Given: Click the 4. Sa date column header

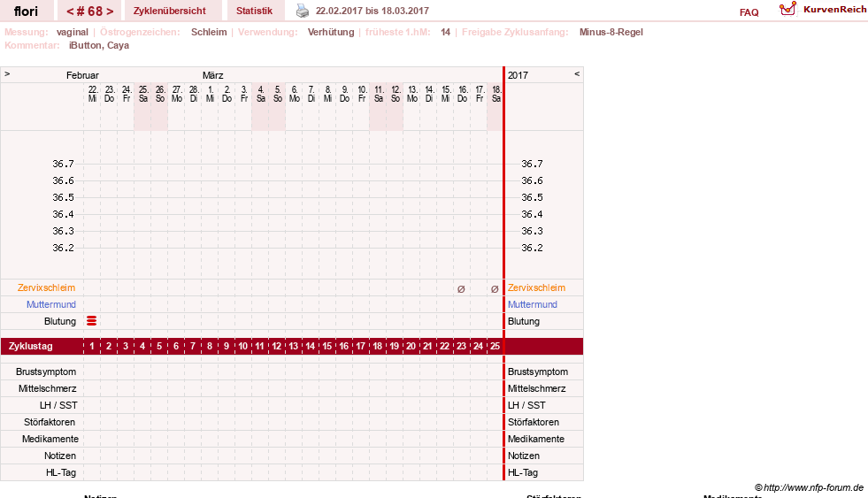Looking at the screenshot, I should [261, 94].
